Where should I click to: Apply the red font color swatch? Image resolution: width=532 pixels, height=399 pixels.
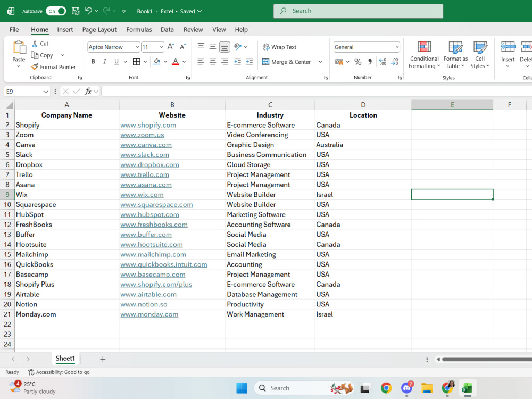176,62
